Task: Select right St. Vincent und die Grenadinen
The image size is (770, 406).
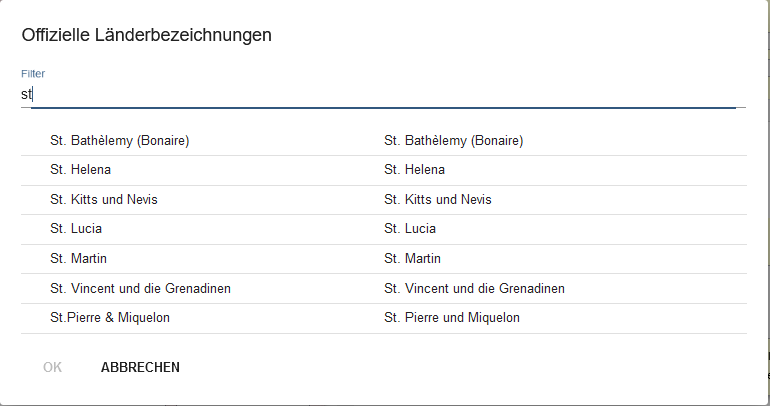Action: click(x=474, y=288)
